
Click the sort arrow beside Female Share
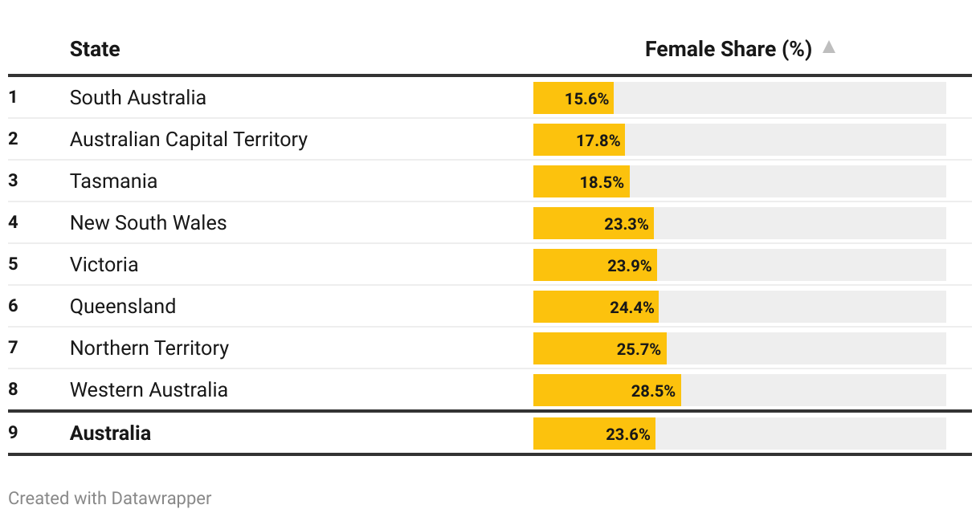829,48
